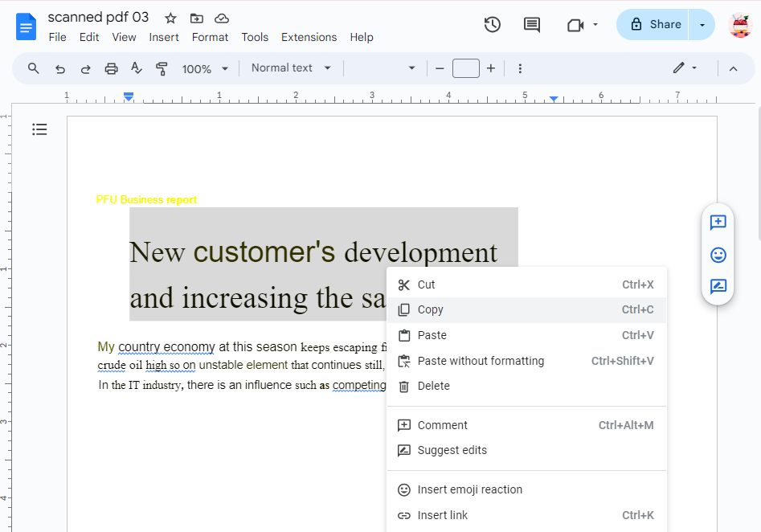The image size is (761, 532).
Task: Hide the toolbar with the collapse chevron
Action: 733,68
